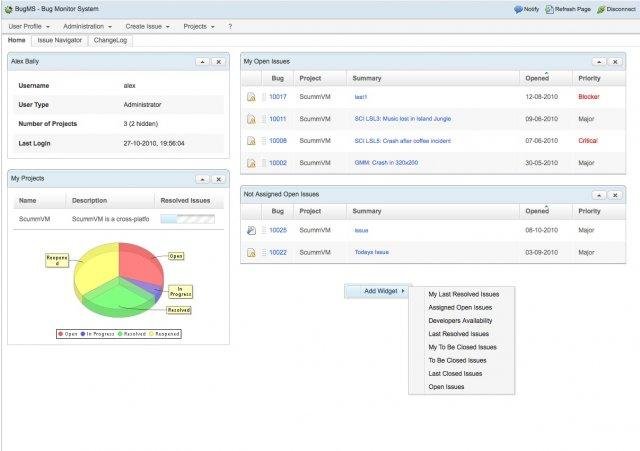The image size is (640, 451).
Task: Open bug 10002 link
Action: tap(278, 163)
